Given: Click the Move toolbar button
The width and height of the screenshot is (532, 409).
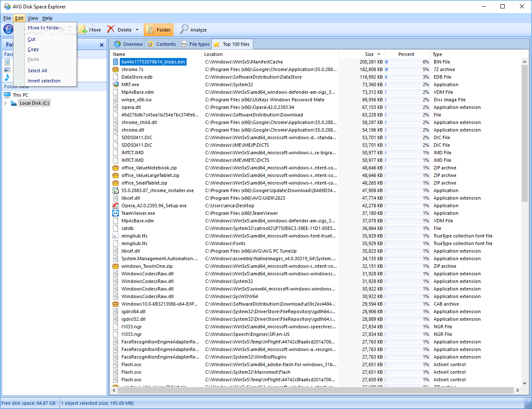Looking at the screenshot, I should click(x=90, y=30).
